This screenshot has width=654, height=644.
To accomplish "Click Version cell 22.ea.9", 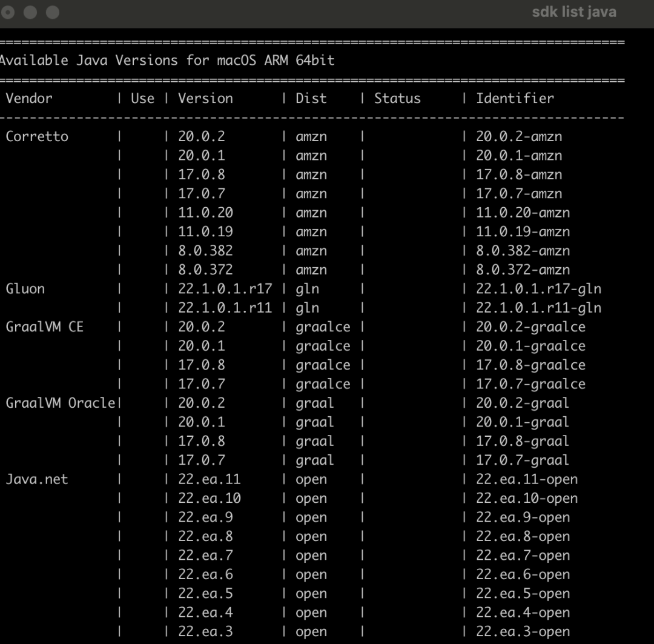I will click(206, 517).
